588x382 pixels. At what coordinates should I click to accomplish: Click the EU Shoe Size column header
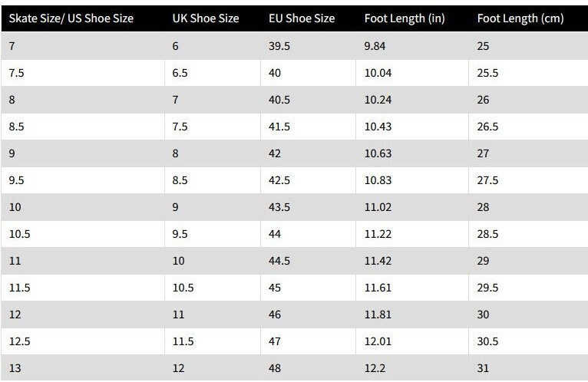pos(302,18)
